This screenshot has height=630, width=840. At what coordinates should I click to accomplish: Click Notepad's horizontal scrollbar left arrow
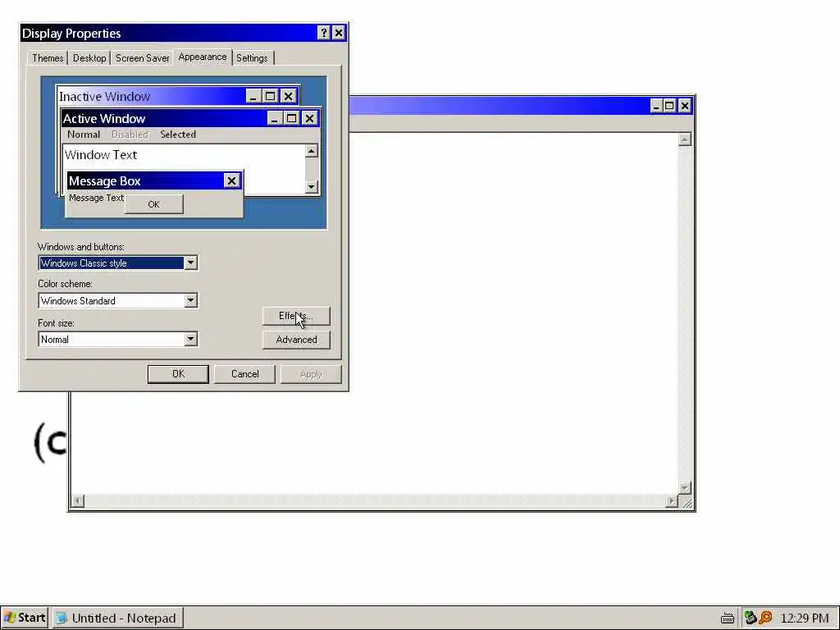[78, 501]
